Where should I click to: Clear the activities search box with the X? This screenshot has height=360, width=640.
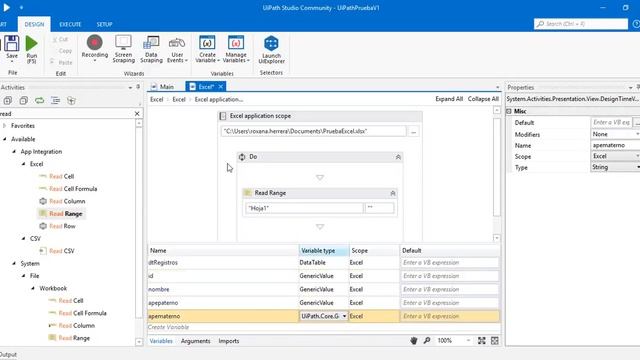point(137,113)
